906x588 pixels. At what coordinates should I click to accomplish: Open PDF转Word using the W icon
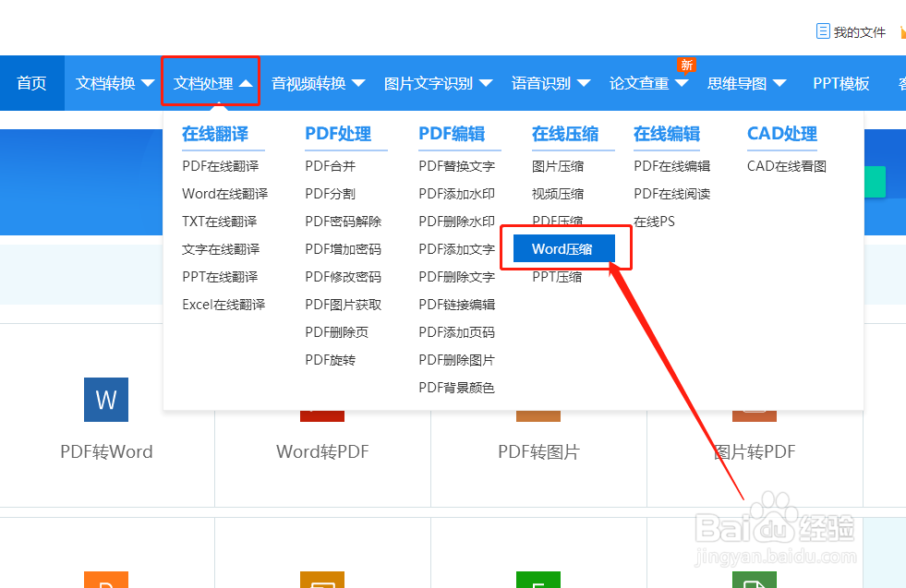click(105, 400)
